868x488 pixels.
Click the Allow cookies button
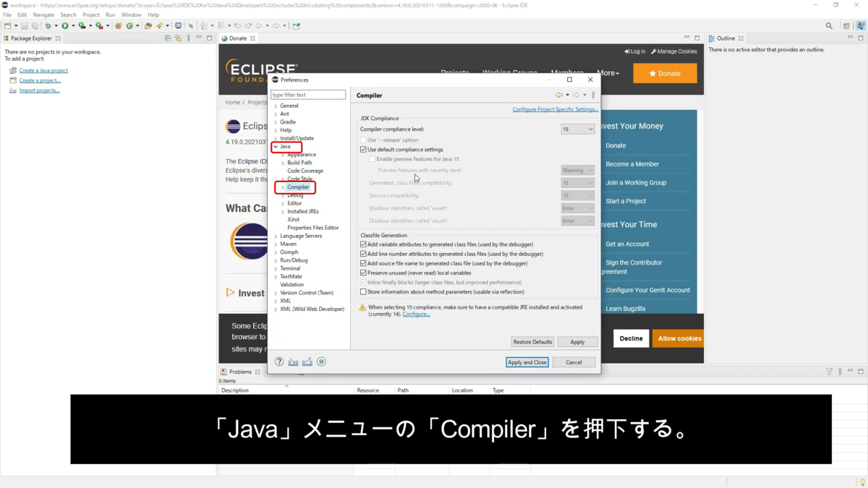tap(678, 338)
